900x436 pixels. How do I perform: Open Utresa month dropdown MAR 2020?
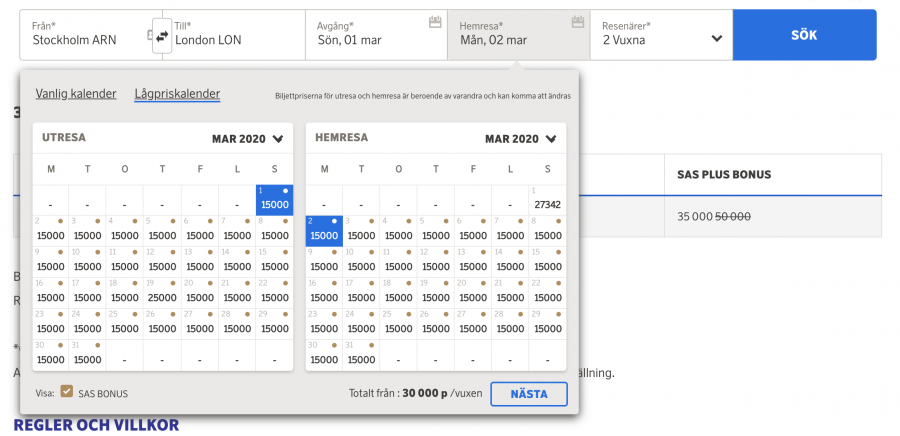point(248,138)
